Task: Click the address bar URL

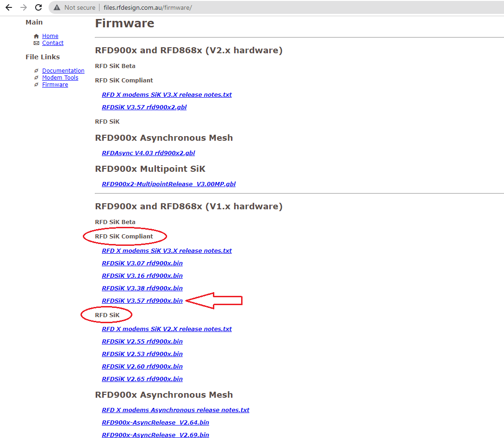Action: (x=148, y=7)
